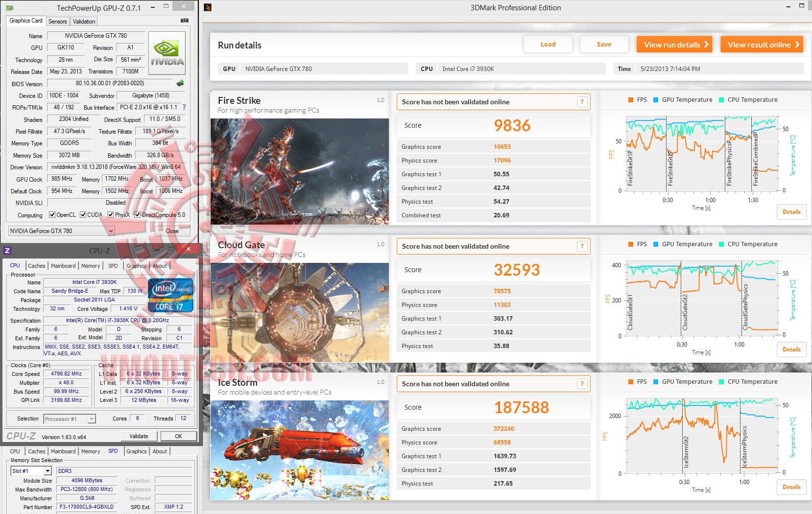The height and width of the screenshot is (514, 812).
Task: Switch to the Validation tab in GPU-Z
Action: [x=84, y=22]
